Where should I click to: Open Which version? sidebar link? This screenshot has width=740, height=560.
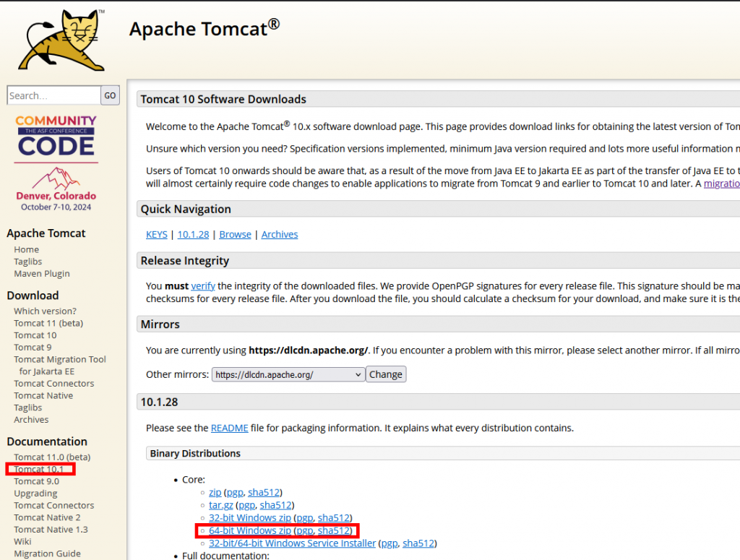pyautogui.click(x=45, y=311)
